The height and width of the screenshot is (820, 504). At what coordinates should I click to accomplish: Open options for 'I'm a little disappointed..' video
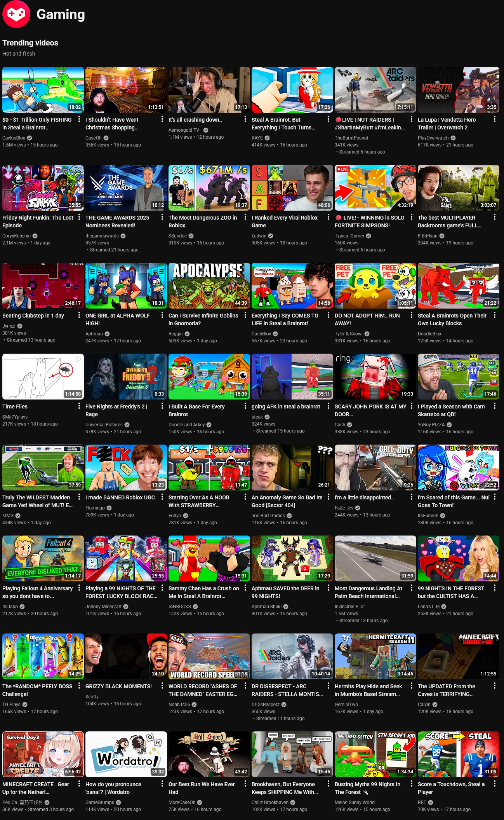pos(412,497)
